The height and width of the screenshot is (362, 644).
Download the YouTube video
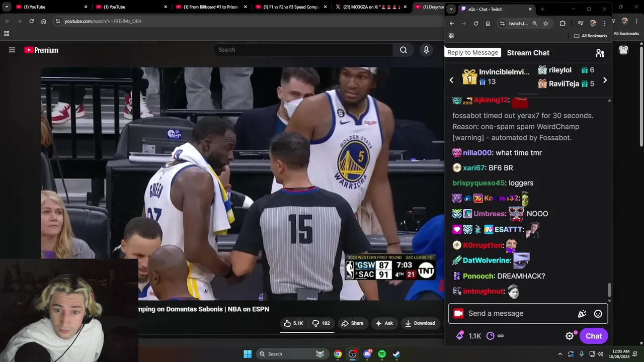pos(420,323)
